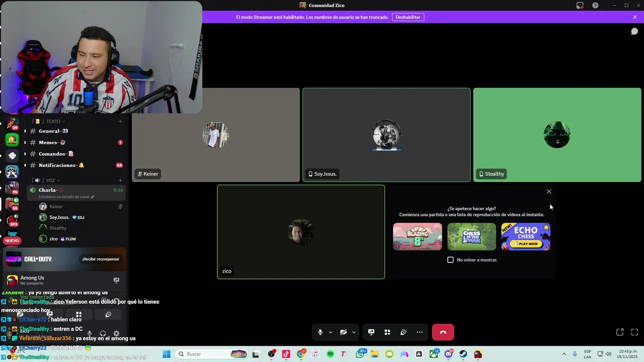Screen dimensions: 644x362
Task: Open microphone options dropdown arrow
Action: click(331, 332)
